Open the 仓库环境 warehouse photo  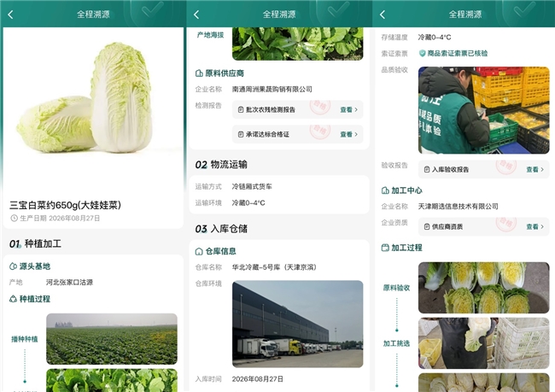click(x=298, y=324)
